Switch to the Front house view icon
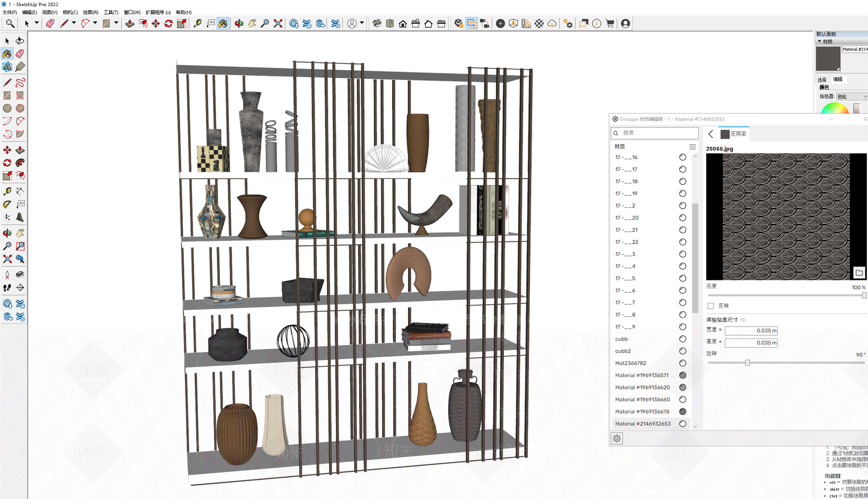This screenshot has height=499, width=868. 403,23
